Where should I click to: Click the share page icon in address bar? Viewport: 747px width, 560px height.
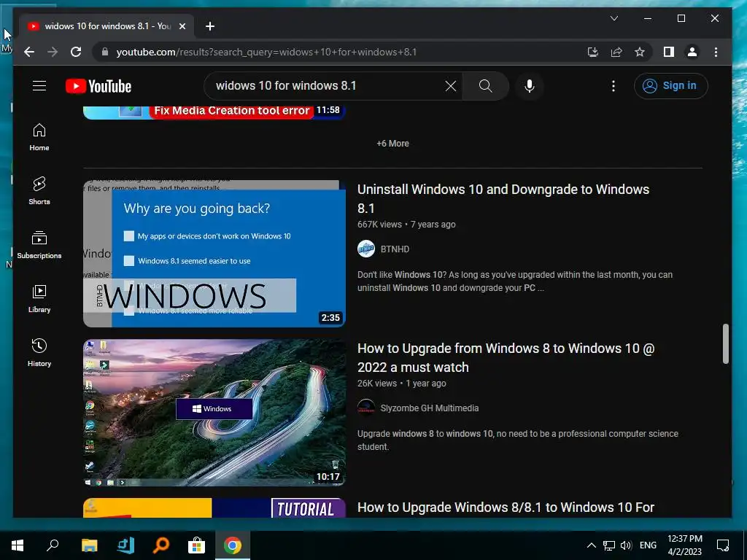click(x=616, y=52)
